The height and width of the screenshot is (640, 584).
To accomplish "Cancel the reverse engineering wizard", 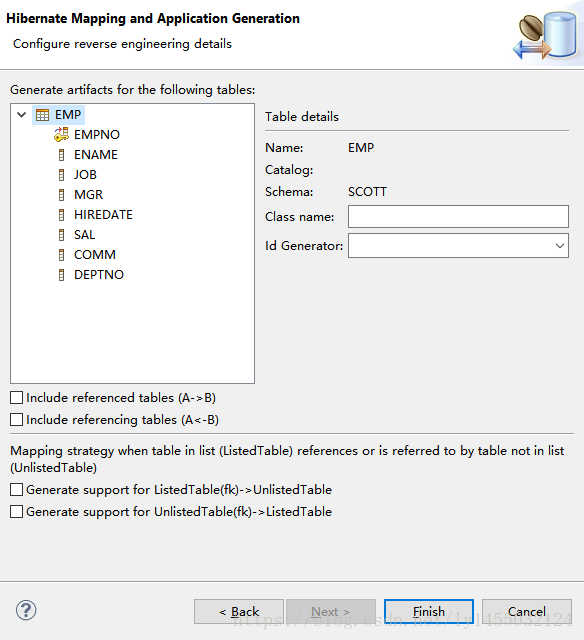I will click(526, 611).
